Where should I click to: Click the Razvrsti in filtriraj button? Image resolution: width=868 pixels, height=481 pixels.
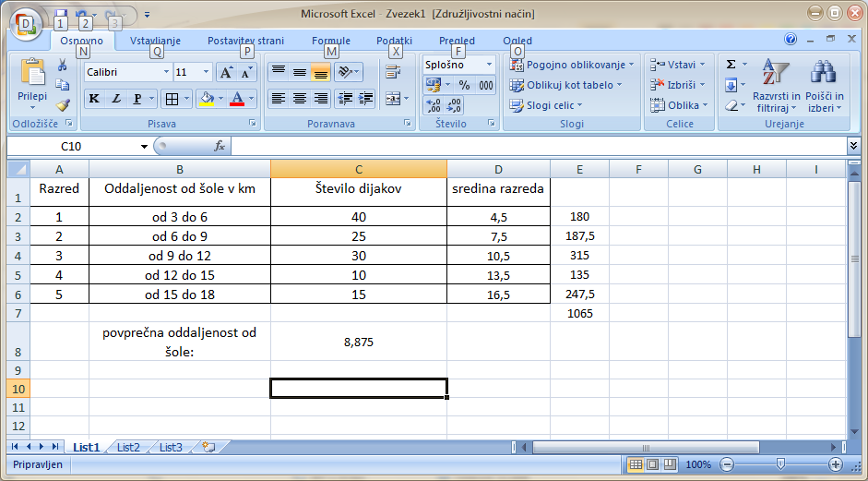[777, 86]
